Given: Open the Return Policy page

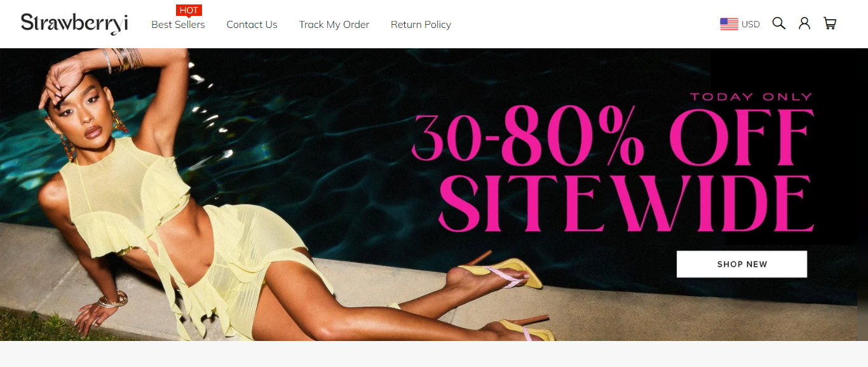Looking at the screenshot, I should 421,25.
